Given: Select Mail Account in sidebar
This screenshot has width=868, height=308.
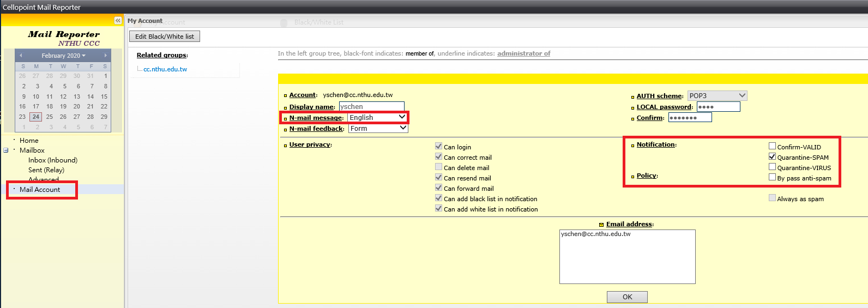Looking at the screenshot, I should tap(40, 190).
